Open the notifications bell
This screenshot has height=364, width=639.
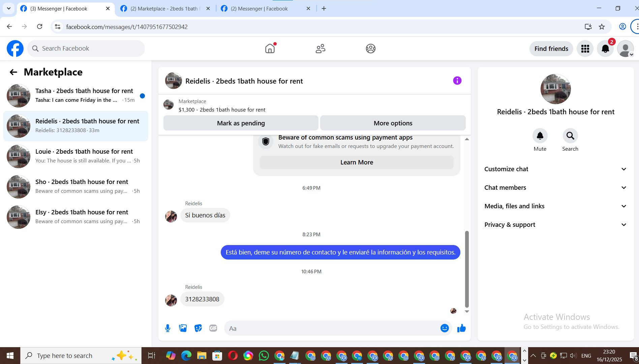(605, 49)
